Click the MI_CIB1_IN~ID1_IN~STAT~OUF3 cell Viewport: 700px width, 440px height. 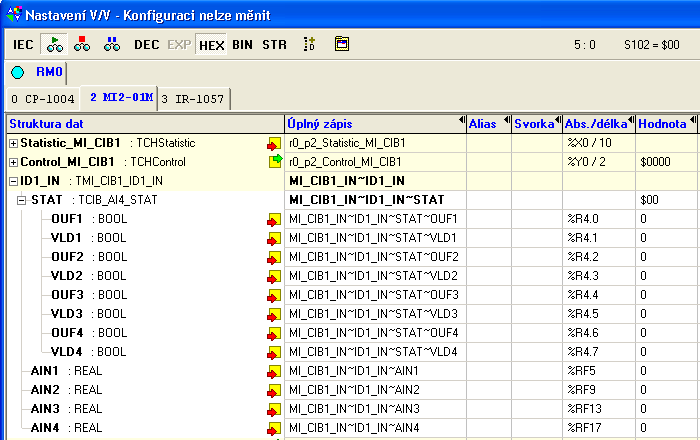(x=375, y=295)
